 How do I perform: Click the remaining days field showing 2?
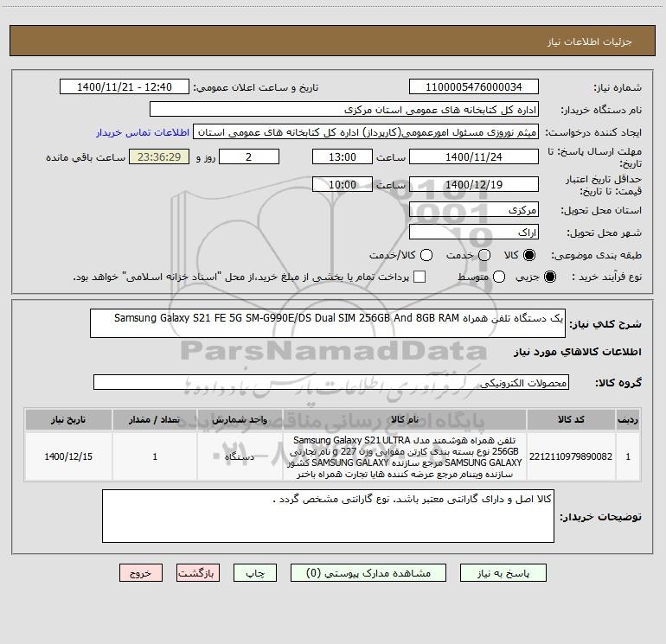pyautogui.click(x=249, y=156)
